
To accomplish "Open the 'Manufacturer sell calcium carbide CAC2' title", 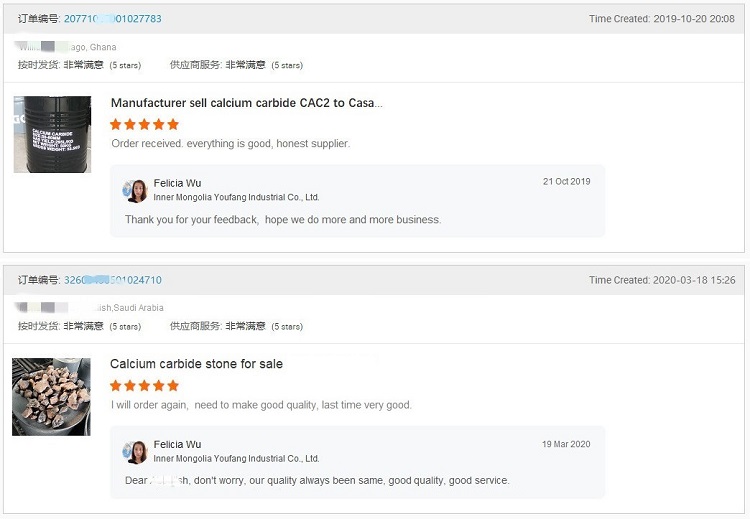I will tap(246, 103).
